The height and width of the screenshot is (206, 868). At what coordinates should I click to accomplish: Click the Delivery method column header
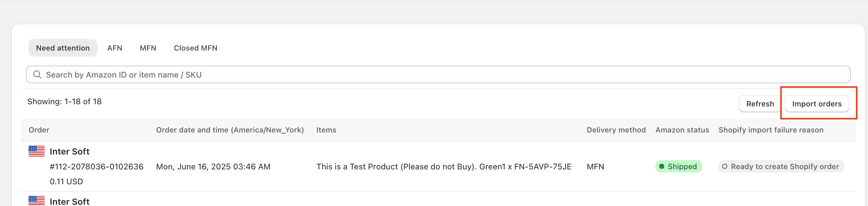(x=616, y=130)
